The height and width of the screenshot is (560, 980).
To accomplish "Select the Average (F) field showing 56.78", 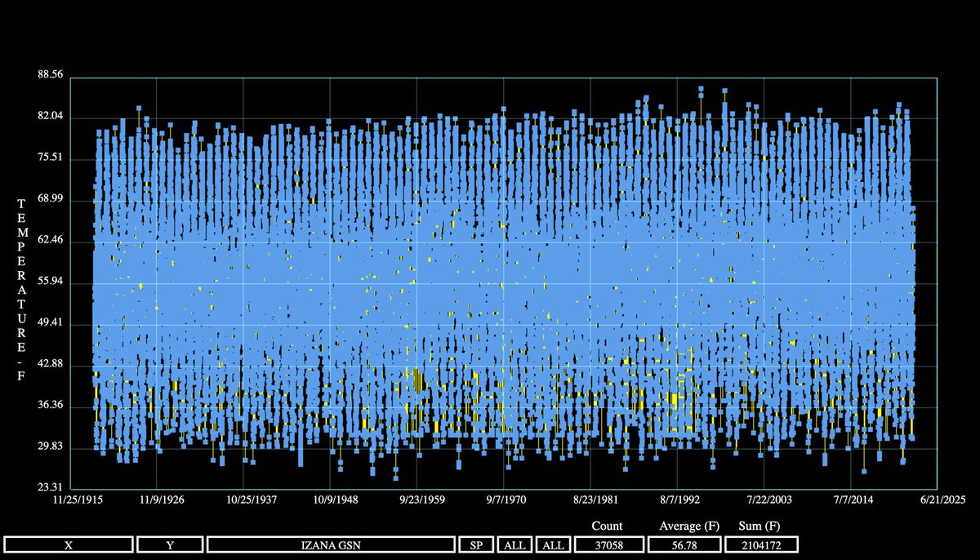I will pyautogui.click(x=684, y=544).
